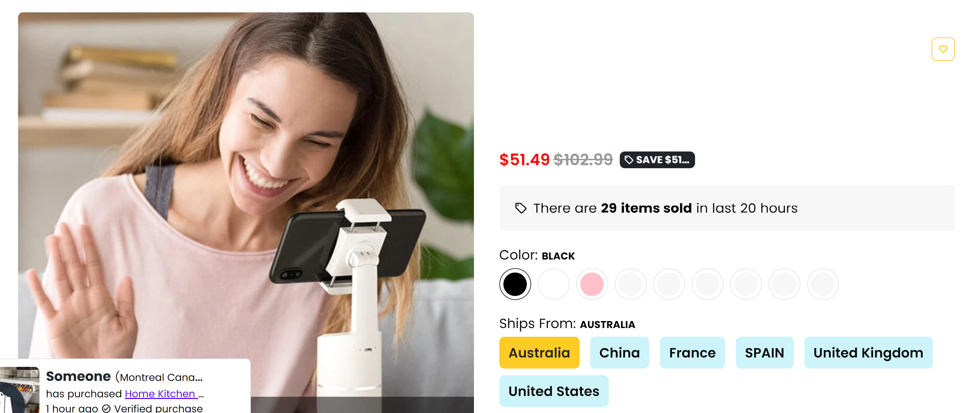The height and width of the screenshot is (413, 980).
Task: Click the crossed-out $102.99 original price
Action: (x=583, y=160)
